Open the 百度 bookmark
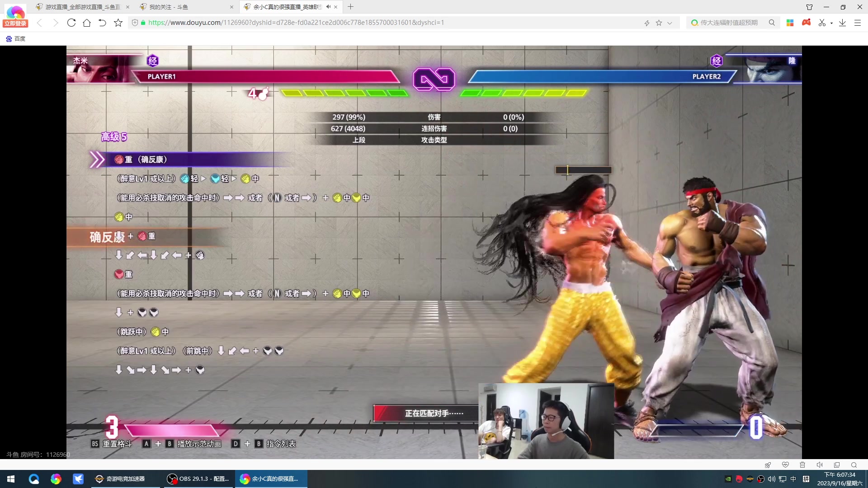868x488 pixels. click(x=16, y=39)
